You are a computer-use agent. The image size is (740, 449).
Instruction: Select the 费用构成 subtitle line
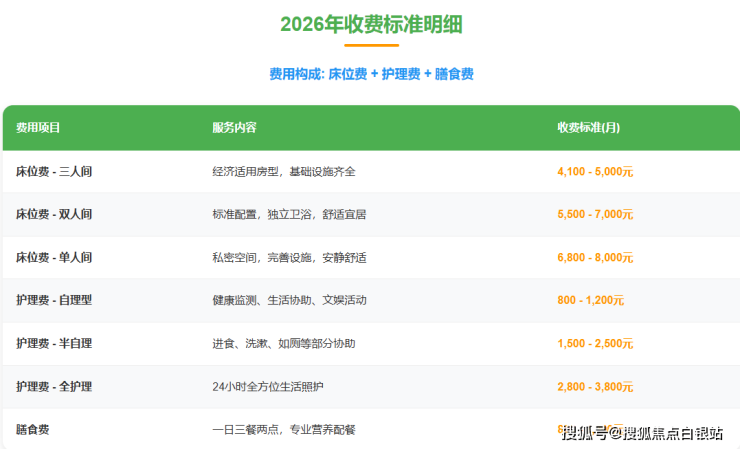pos(371,74)
